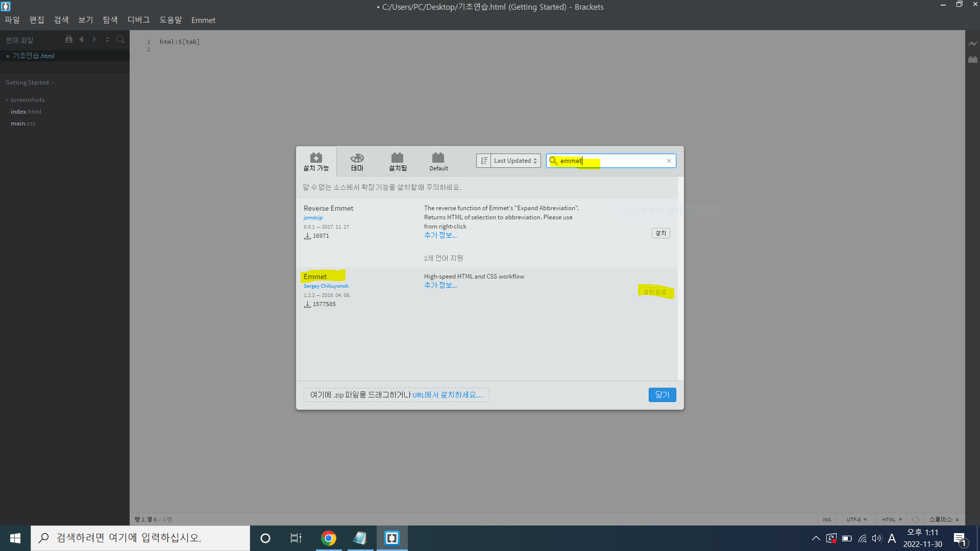
Task: Open the Getting Started project dropdown
Action: tap(30, 83)
